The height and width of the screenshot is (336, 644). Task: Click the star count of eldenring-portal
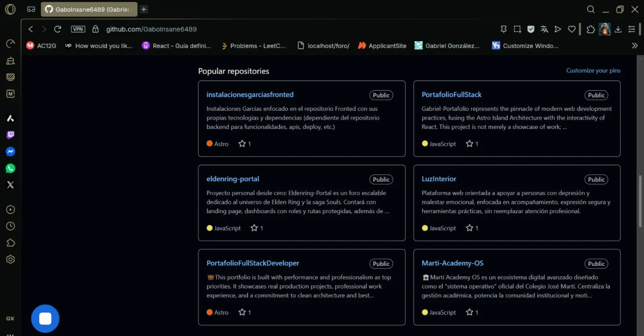257,228
